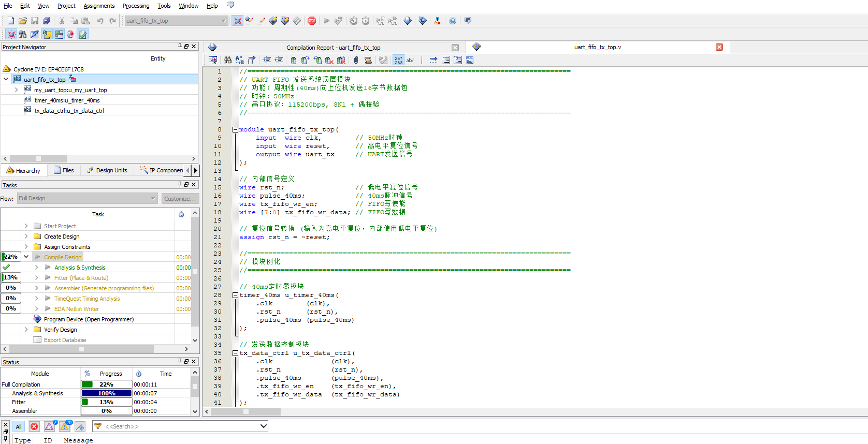Open the Processing menu
The width and height of the screenshot is (868, 444).
136,6
